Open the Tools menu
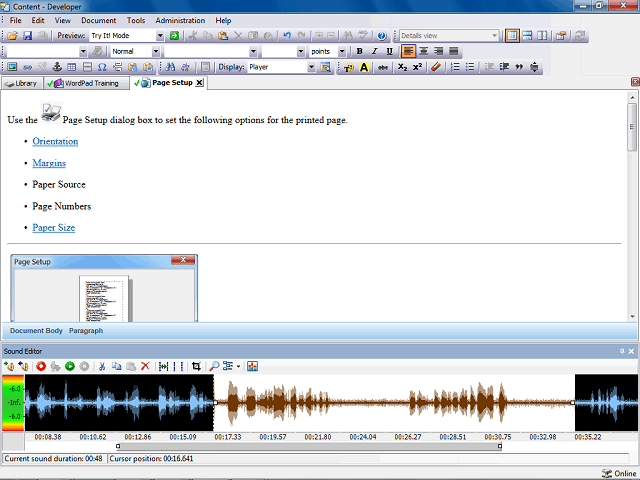Viewport: 640px width, 480px height. (x=136, y=20)
